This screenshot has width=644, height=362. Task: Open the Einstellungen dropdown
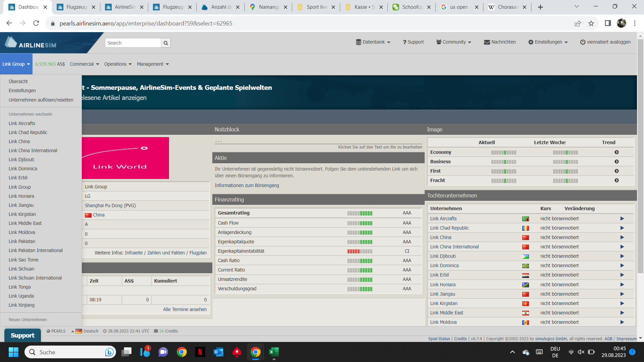pos(548,42)
